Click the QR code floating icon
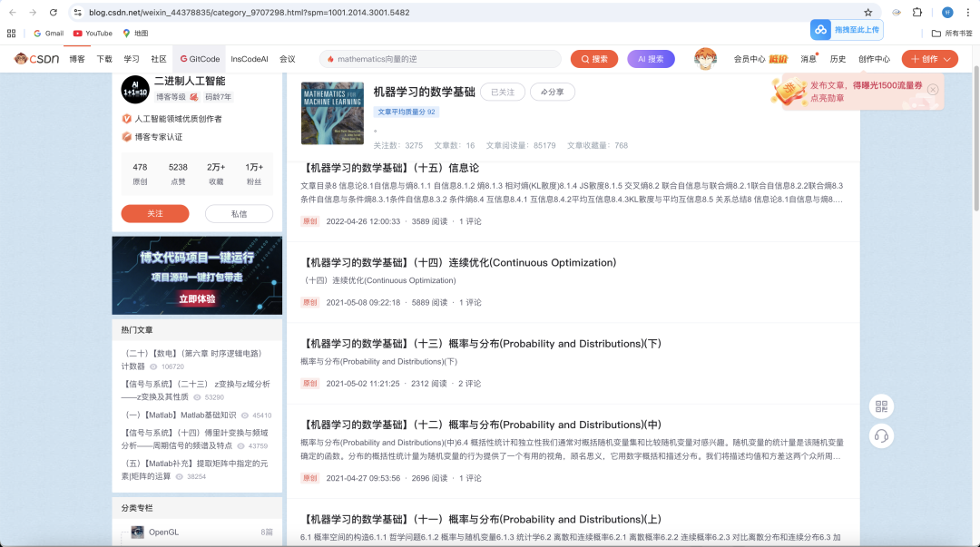 (x=881, y=406)
